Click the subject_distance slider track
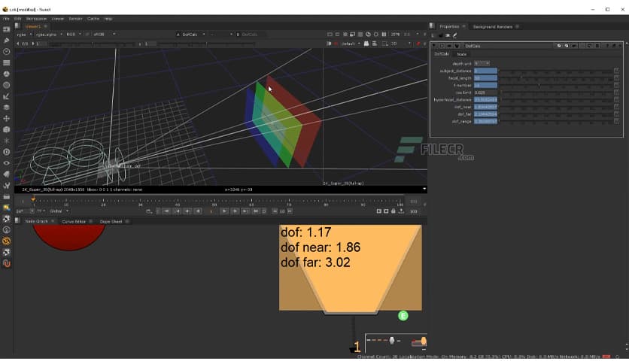The height and width of the screenshot is (364, 629). tap(555, 71)
